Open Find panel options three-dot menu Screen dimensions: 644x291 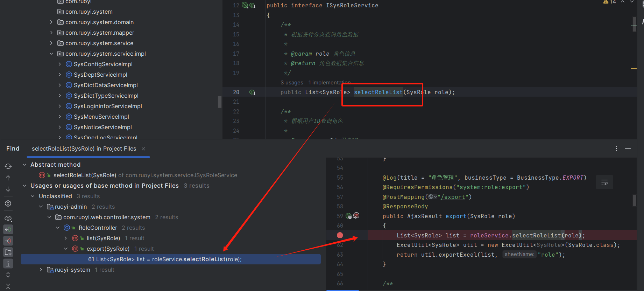point(616,148)
